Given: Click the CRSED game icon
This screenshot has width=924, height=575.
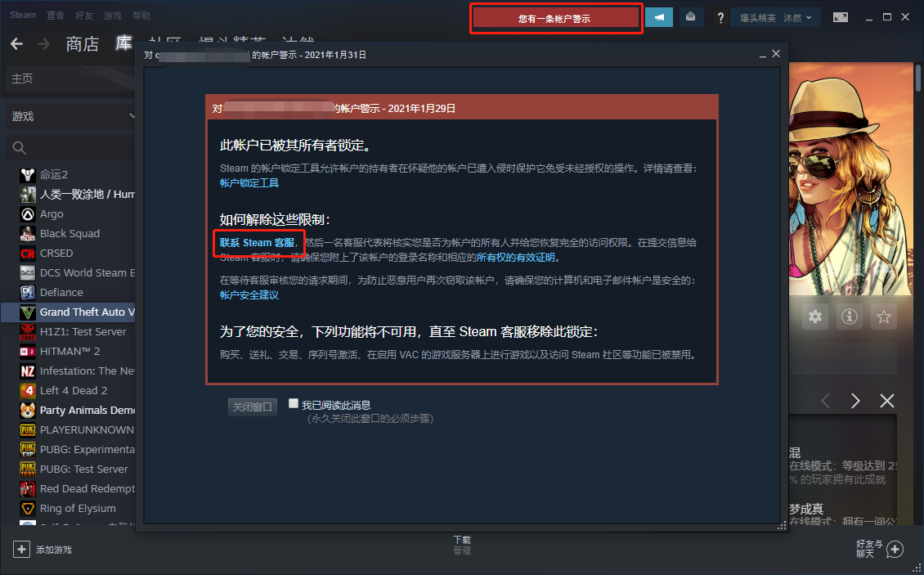Looking at the screenshot, I should pyautogui.click(x=28, y=253).
